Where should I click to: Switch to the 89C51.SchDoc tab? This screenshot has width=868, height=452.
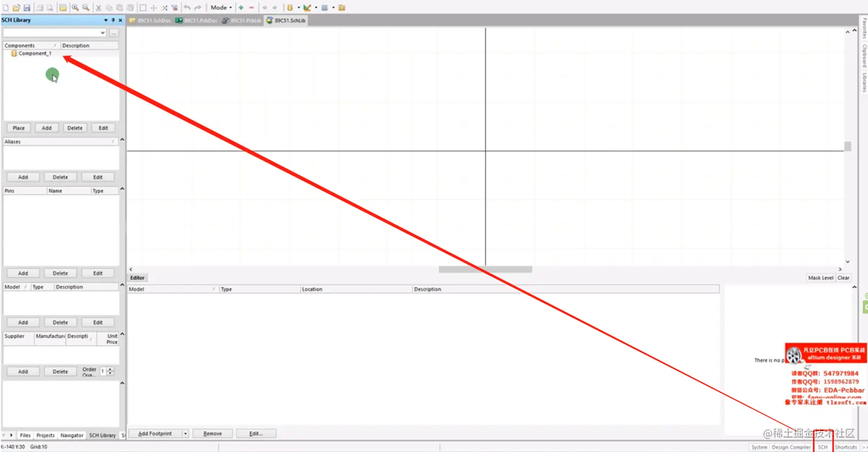[x=150, y=21]
